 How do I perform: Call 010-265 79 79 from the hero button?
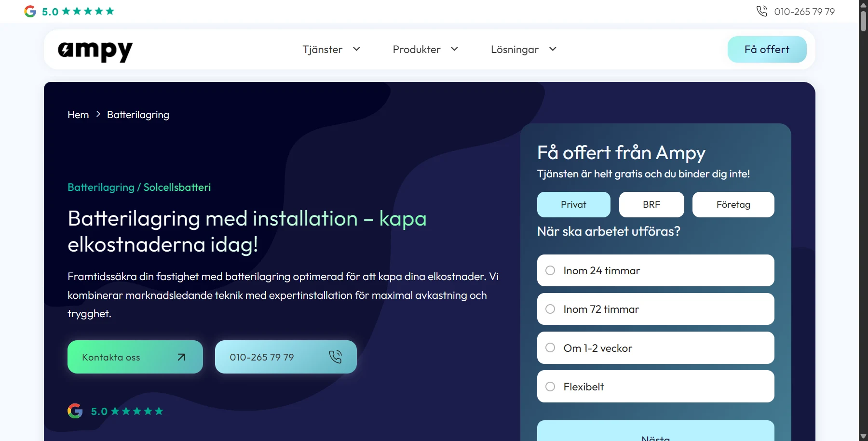(x=285, y=357)
